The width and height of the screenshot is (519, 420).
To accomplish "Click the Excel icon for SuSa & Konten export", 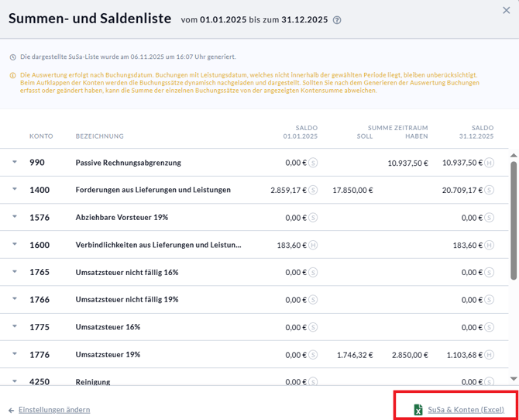I will 418,410.
